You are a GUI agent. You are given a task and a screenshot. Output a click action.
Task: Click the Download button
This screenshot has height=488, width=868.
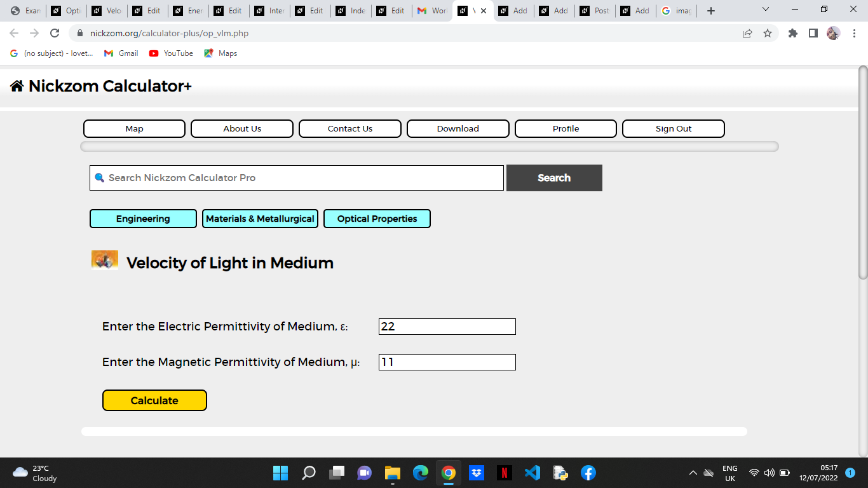coord(458,128)
